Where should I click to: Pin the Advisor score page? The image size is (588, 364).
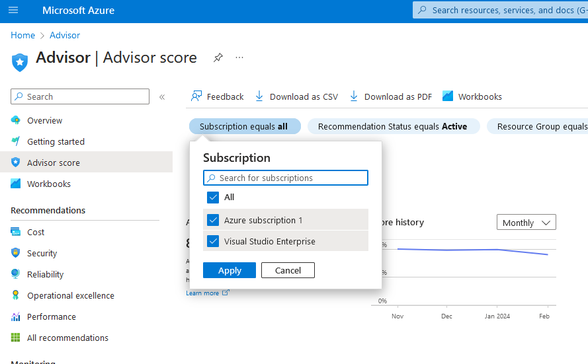tap(218, 57)
